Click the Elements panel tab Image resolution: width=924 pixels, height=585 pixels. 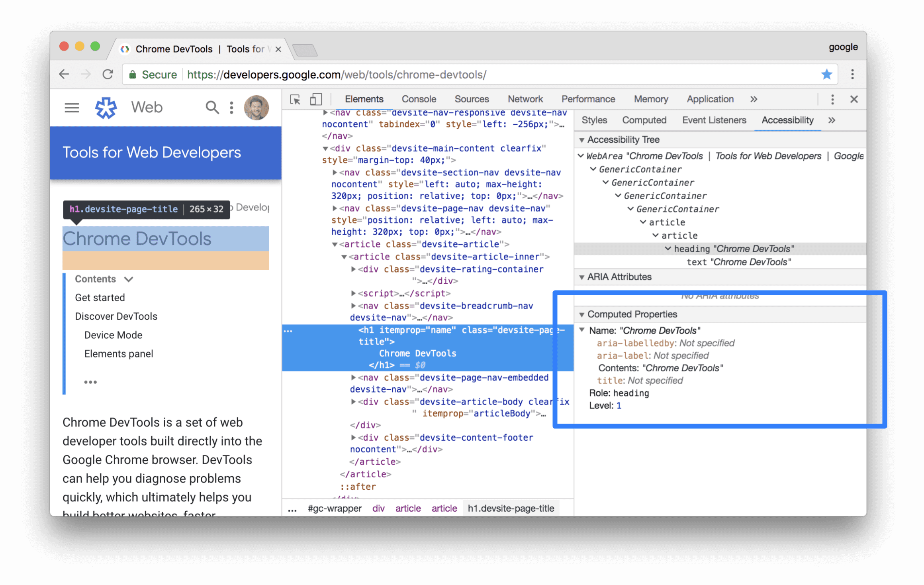(x=363, y=99)
